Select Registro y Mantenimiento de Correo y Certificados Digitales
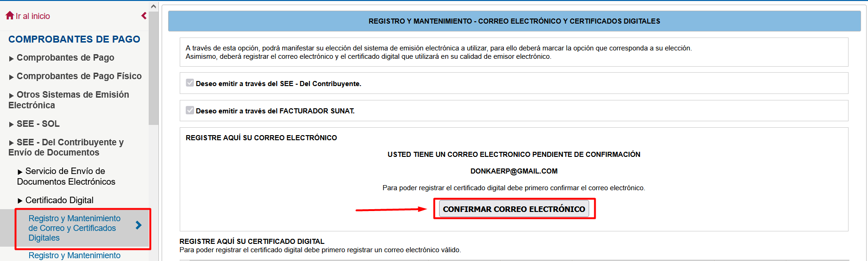The image size is (868, 261). tap(74, 228)
